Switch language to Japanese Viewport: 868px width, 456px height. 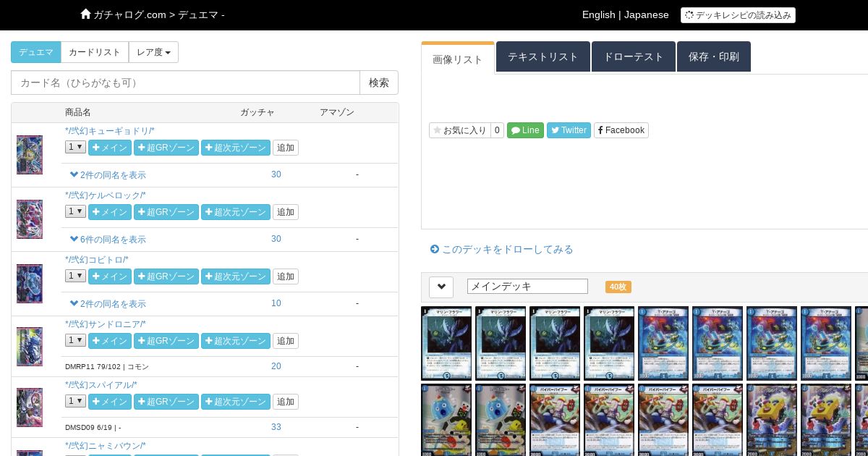pyautogui.click(x=647, y=14)
